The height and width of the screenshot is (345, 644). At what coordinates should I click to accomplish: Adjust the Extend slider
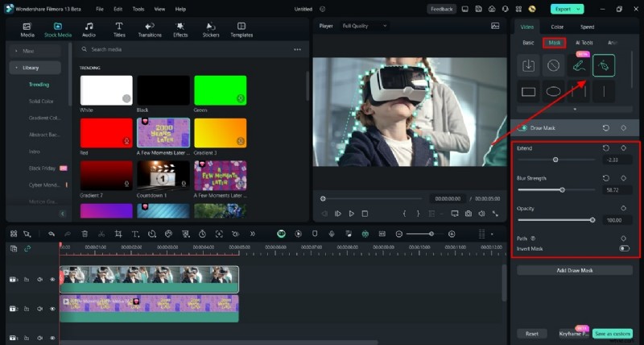[x=555, y=160]
